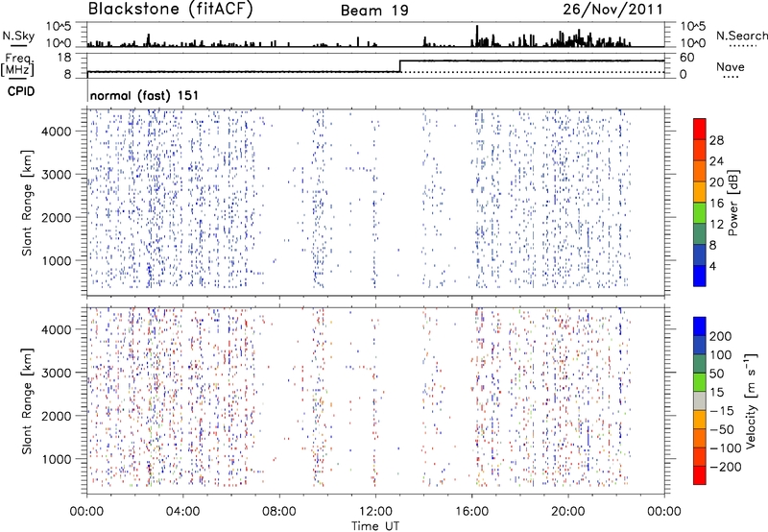The image size is (768, 532).
Task: Click the 'Time UT' axis label
Action: click(375, 525)
